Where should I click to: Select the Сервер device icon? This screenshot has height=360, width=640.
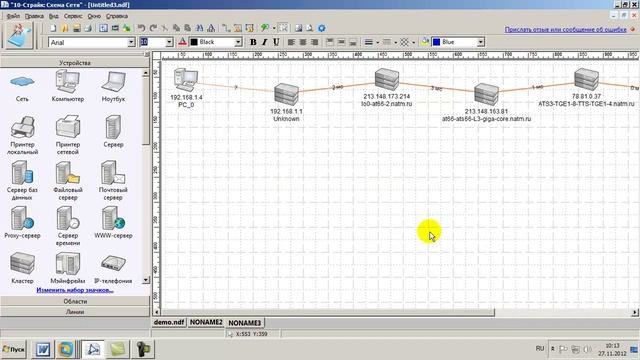coord(113,131)
